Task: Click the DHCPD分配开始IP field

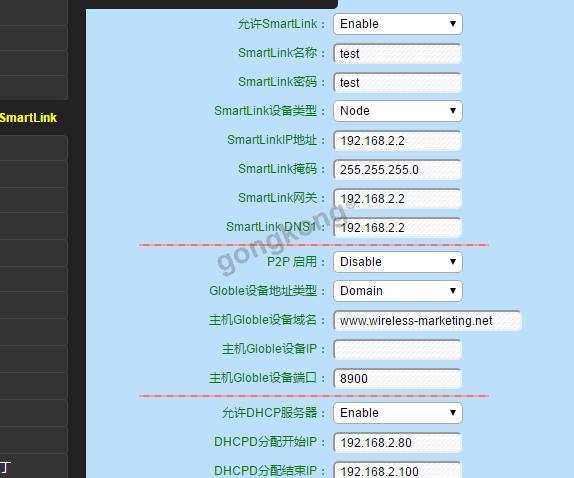Action: (x=398, y=442)
